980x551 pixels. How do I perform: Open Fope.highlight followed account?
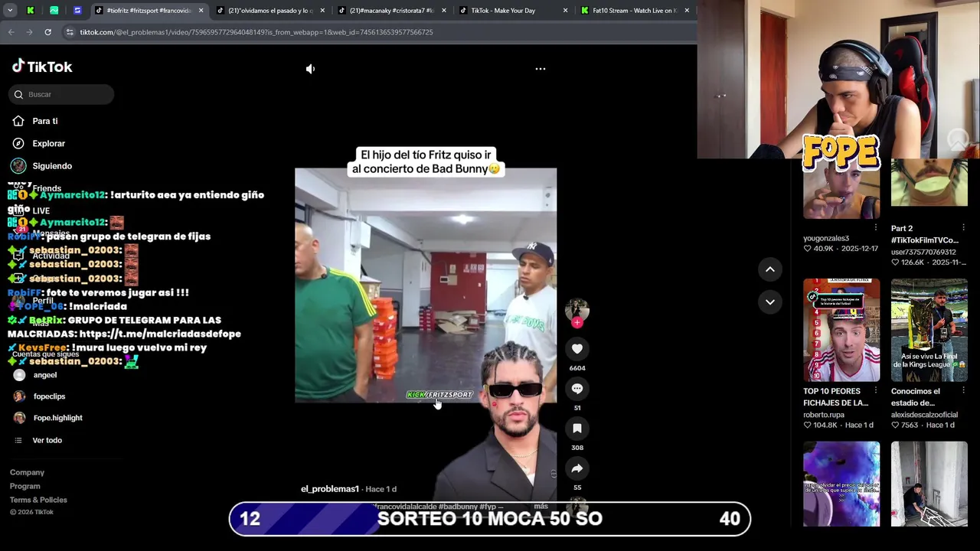click(57, 418)
